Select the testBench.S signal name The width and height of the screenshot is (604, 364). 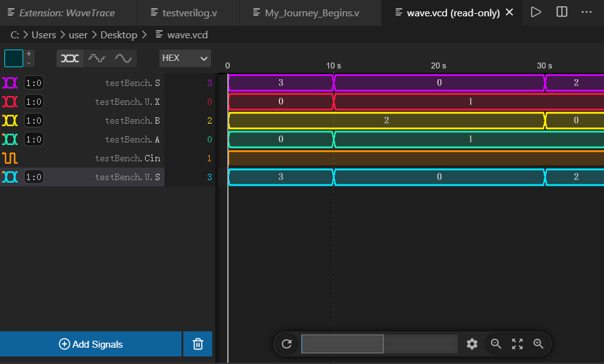[x=132, y=83]
